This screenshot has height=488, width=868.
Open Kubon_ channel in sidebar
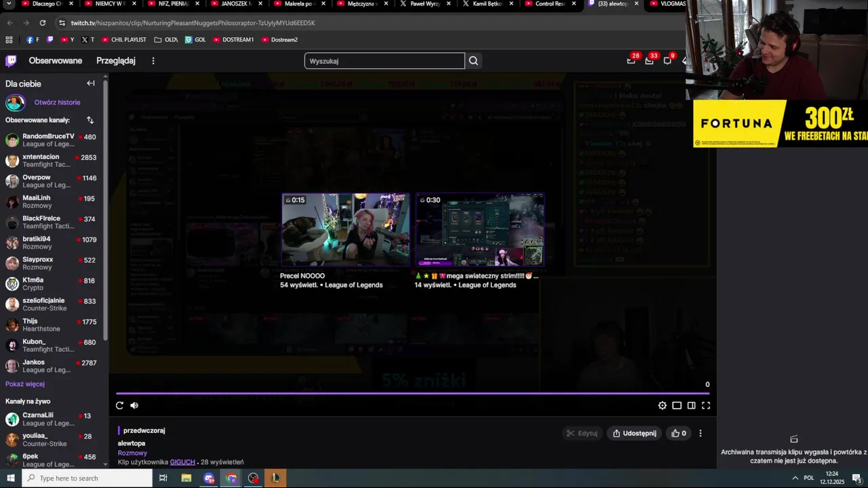pos(52,345)
